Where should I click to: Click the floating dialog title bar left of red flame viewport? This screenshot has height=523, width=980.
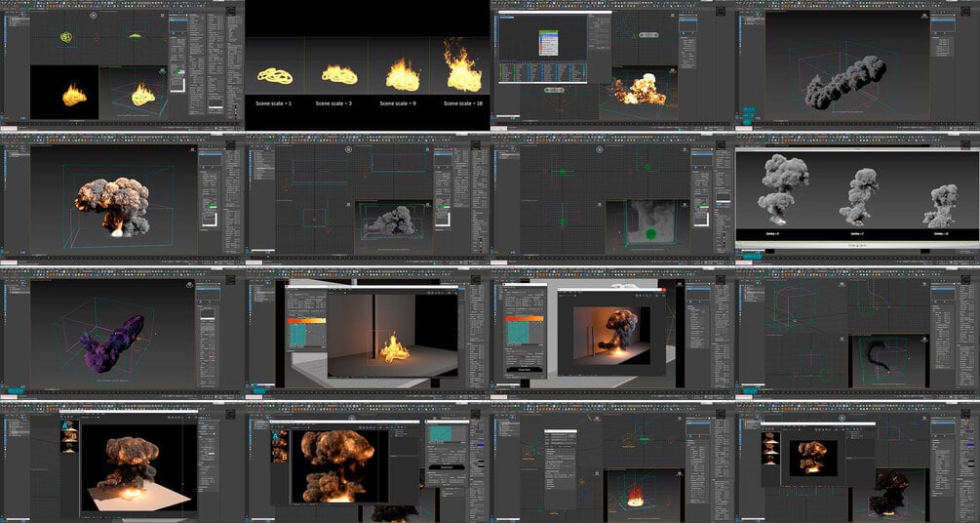coord(561,430)
